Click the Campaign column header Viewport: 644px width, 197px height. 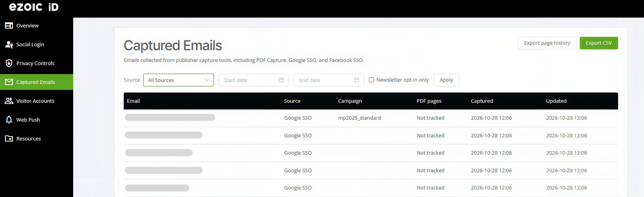coord(350,101)
